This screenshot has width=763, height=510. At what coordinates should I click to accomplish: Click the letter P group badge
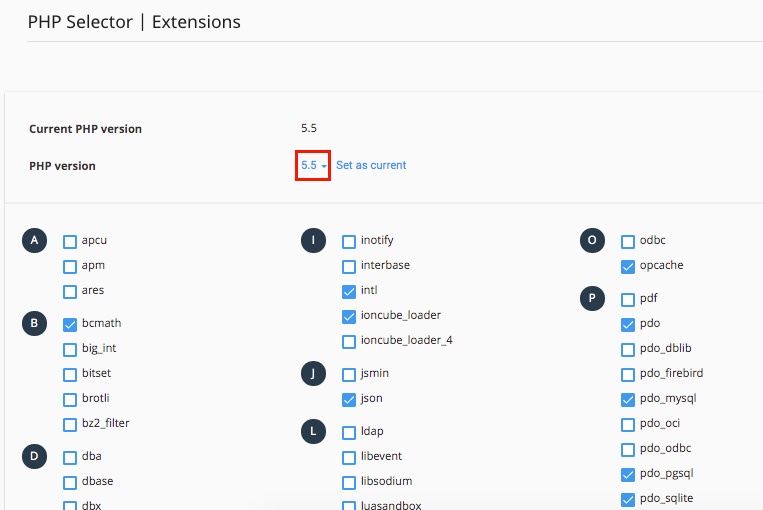click(592, 298)
